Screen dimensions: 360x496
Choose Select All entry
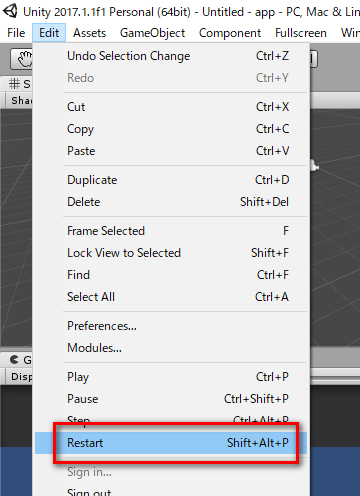171,297
